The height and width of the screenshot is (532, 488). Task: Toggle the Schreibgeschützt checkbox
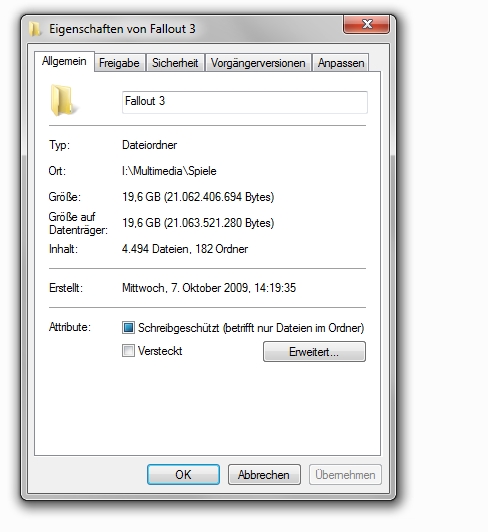128,328
